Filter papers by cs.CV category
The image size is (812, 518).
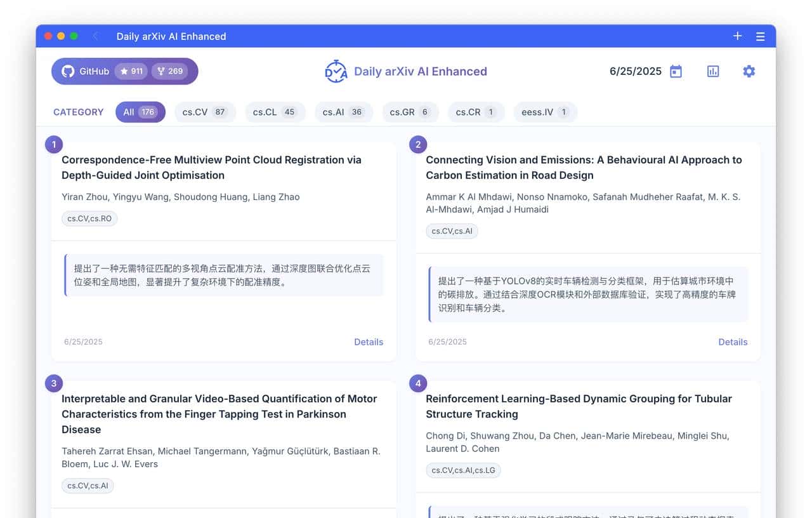pyautogui.click(x=204, y=112)
